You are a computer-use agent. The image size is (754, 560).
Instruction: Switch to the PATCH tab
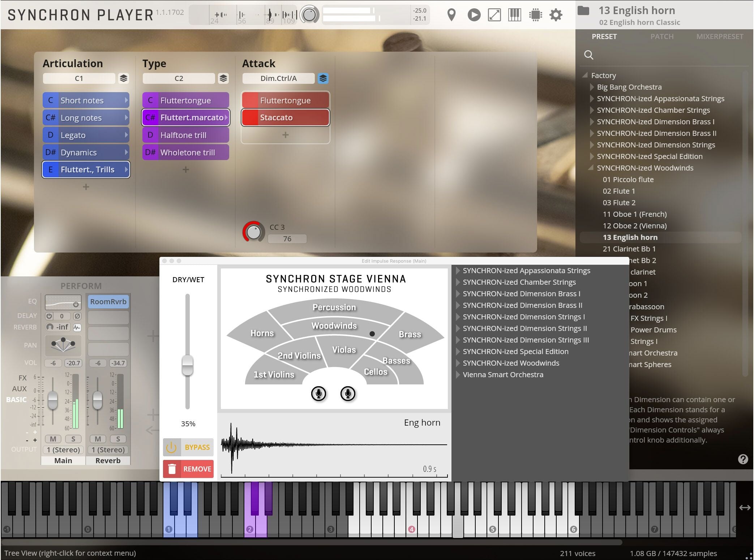click(662, 36)
